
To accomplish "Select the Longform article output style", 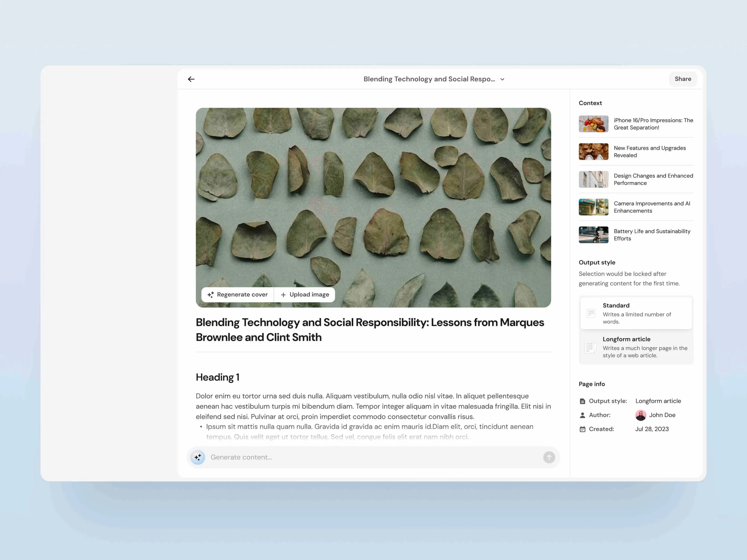I will tap(636, 347).
